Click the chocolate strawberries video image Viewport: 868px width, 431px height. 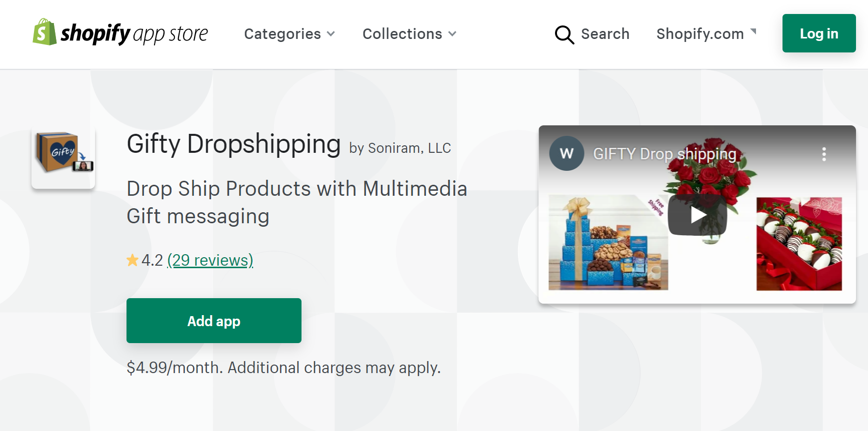coord(798,244)
